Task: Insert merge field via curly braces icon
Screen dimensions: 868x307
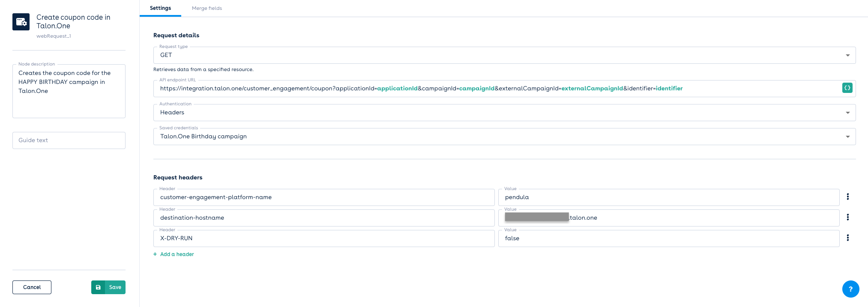Action: [x=847, y=88]
